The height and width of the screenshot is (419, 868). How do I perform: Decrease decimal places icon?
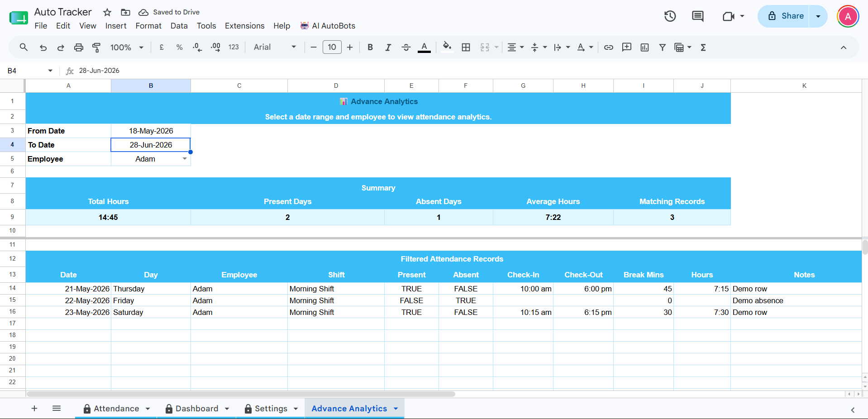point(197,47)
